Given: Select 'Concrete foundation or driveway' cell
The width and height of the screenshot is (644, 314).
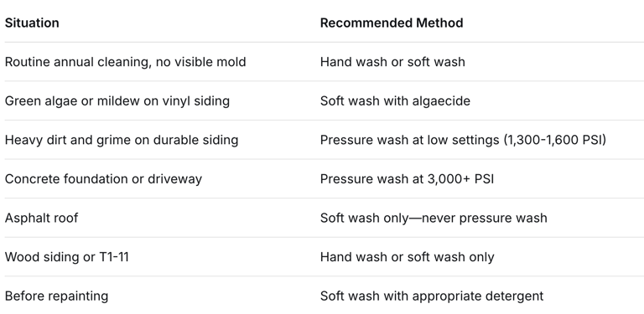Looking at the screenshot, I should coord(103,178).
